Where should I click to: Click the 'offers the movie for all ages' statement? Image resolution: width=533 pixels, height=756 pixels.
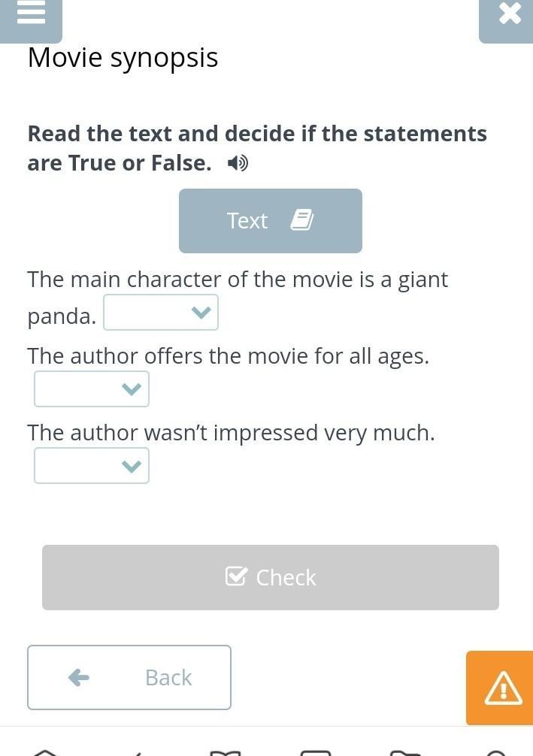point(228,355)
